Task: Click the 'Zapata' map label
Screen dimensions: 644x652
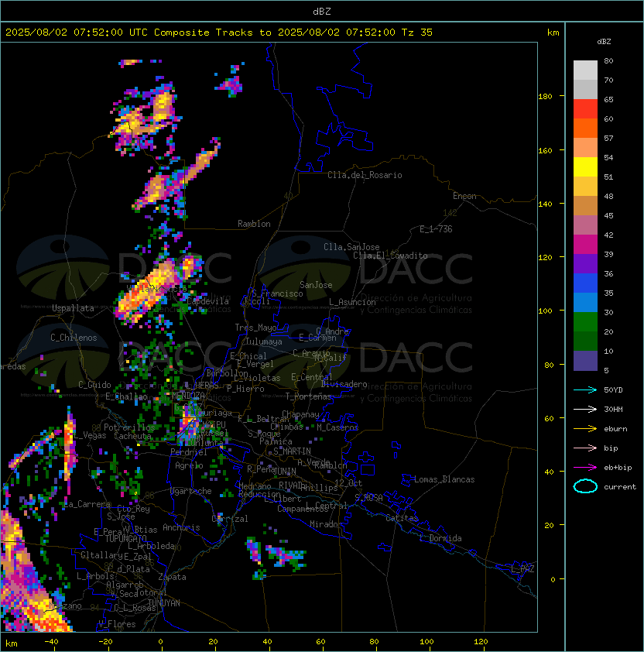Action: pos(172,577)
